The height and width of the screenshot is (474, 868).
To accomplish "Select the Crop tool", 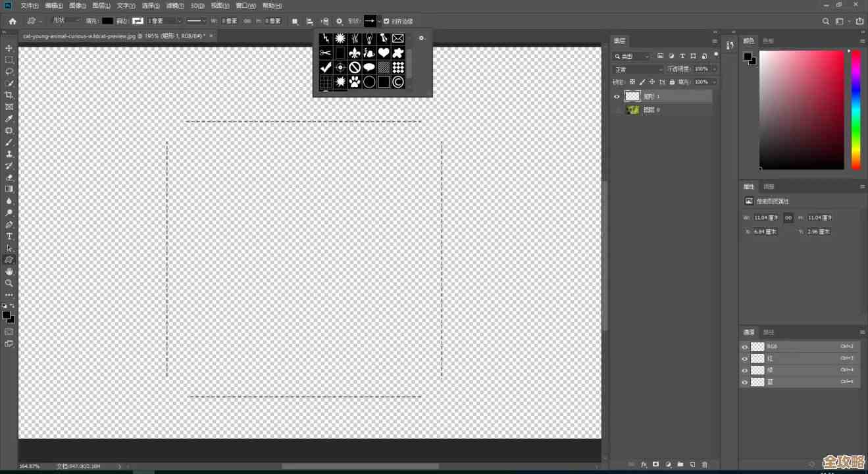I will coord(9,95).
